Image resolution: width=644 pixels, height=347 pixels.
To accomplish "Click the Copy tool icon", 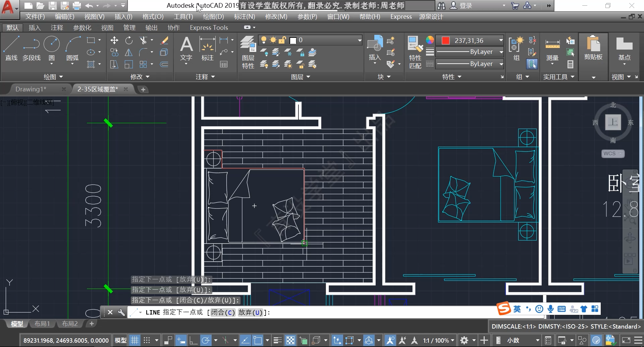I will point(114,53).
